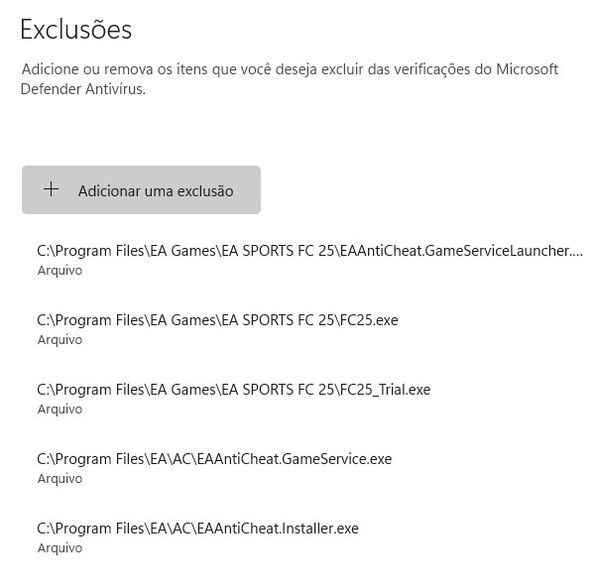600x586 pixels.
Task: Click Arquivo label under FC25_Trial.exe entry
Action: click(x=60, y=410)
